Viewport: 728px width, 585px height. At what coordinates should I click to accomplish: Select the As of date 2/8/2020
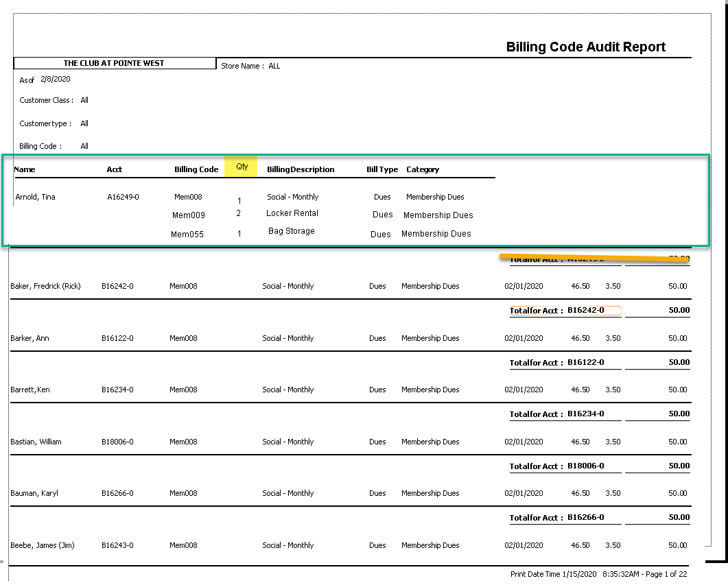[55, 79]
